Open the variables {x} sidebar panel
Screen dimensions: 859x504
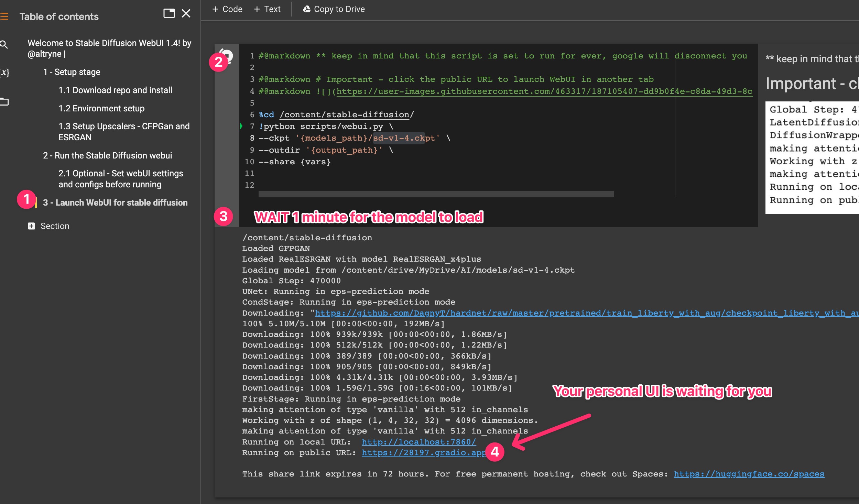pos(4,73)
